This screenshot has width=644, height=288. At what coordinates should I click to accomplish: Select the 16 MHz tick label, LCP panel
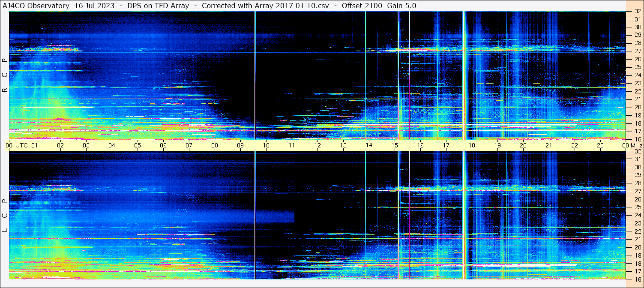638,279
